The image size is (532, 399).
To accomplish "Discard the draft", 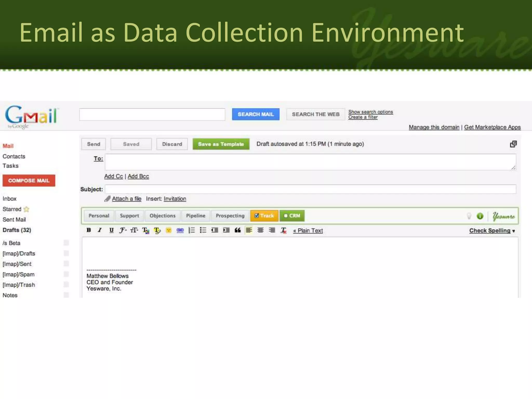I will (x=172, y=144).
